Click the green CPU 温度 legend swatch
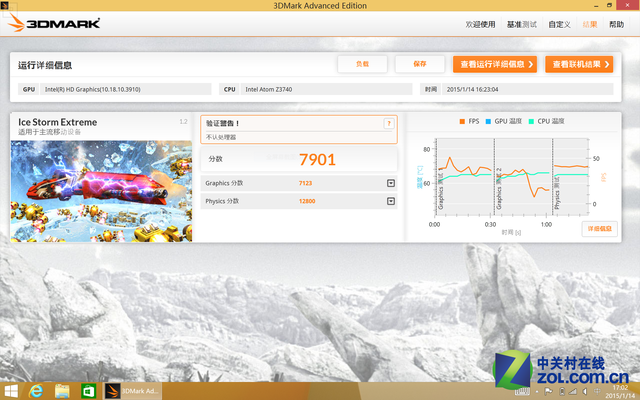 click(x=531, y=121)
